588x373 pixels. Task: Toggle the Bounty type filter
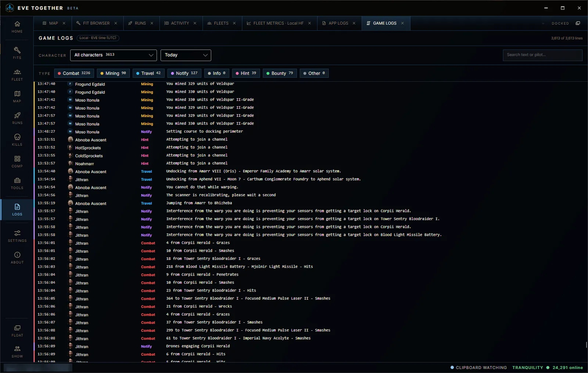[x=280, y=73]
